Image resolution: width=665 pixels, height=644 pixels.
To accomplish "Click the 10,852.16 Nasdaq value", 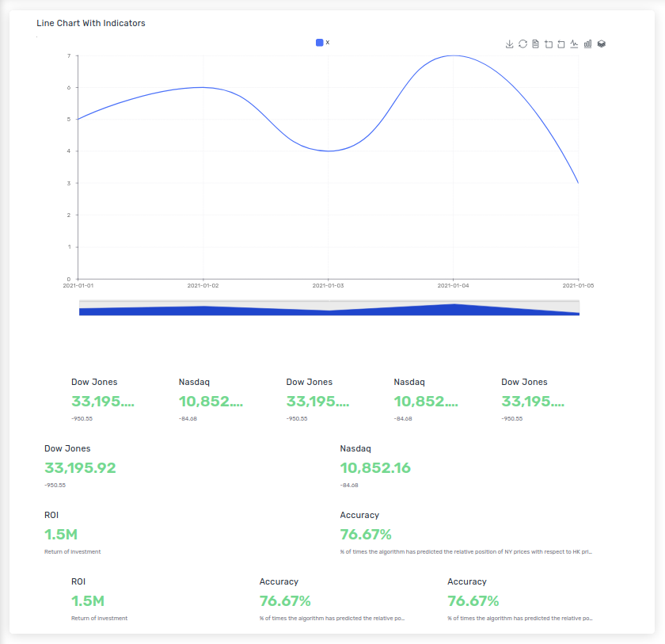I will tap(375, 468).
